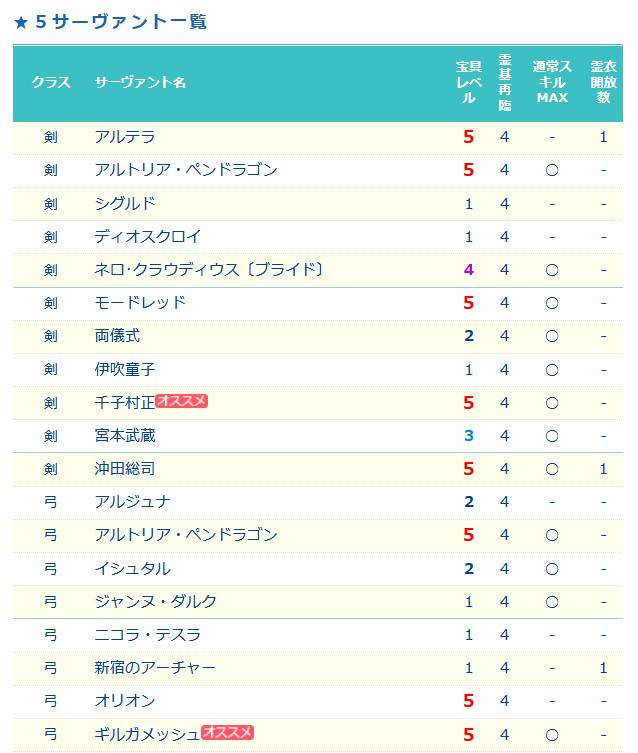Select the purple 4 宝具 level for ネロ
The width and height of the screenshot is (638, 753).
click(469, 270)
